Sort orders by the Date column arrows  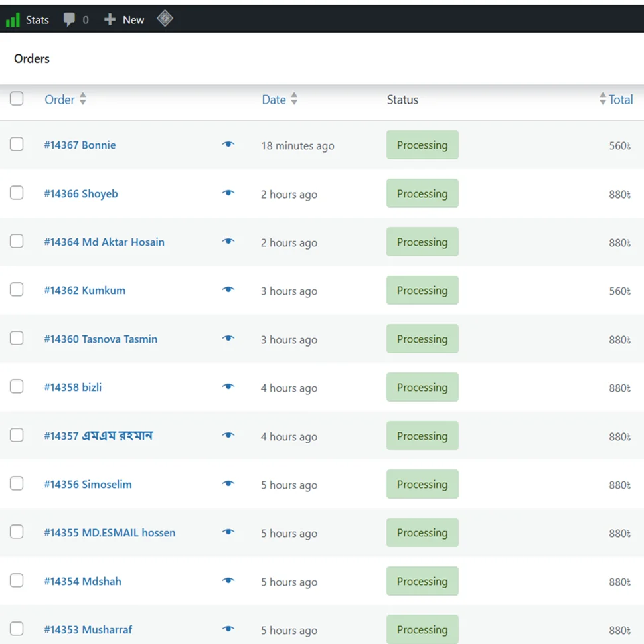coord(294,98)
